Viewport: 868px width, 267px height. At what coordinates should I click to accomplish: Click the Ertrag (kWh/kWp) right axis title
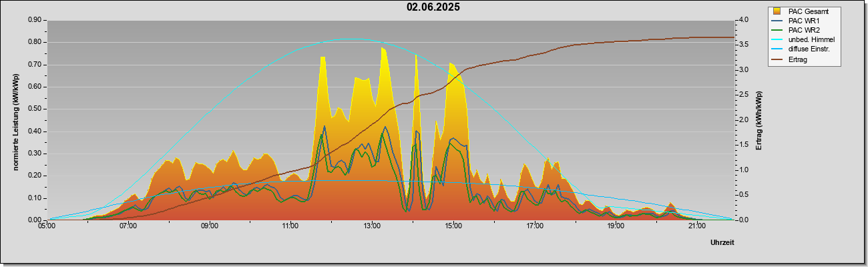pyautogui.click(x=759, y=120)
